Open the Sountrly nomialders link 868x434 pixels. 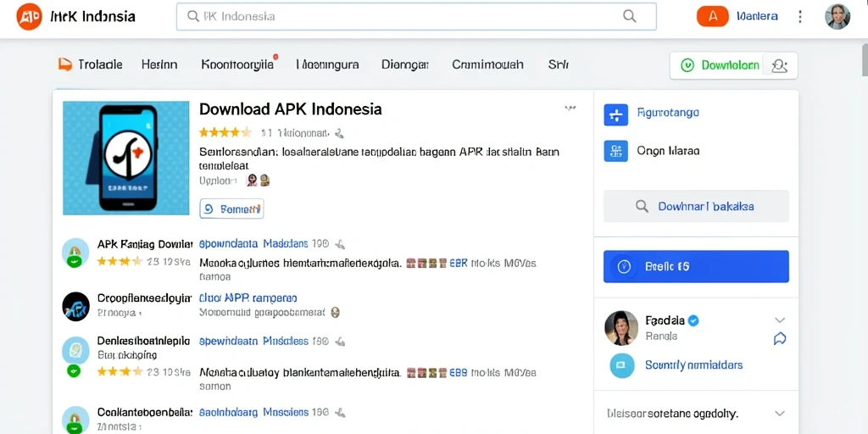(693, 364)
